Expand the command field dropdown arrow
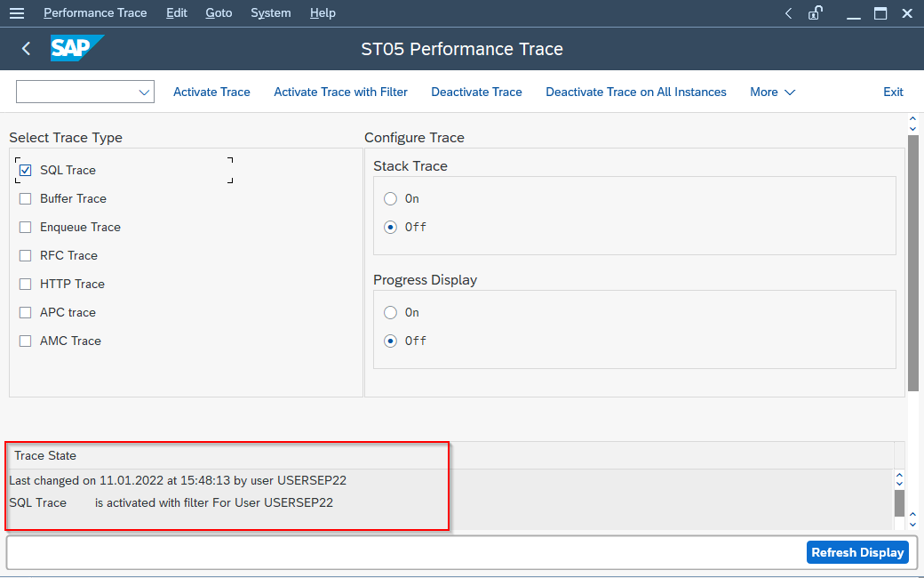Screen dimensions: 924x578 (144, 92)
